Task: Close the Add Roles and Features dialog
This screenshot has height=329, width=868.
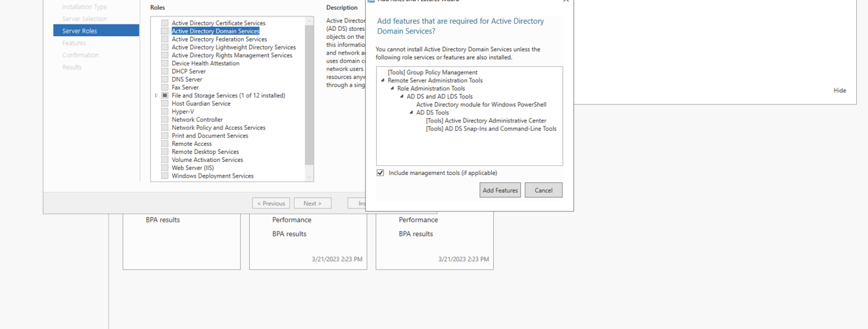Action: click(x=566, y=1)
